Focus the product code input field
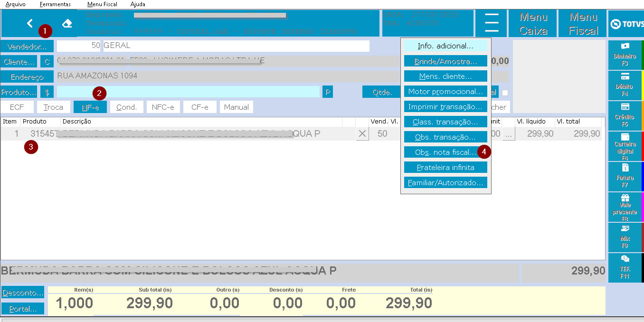This screenshot has height=322, width=644. (188, 92)
